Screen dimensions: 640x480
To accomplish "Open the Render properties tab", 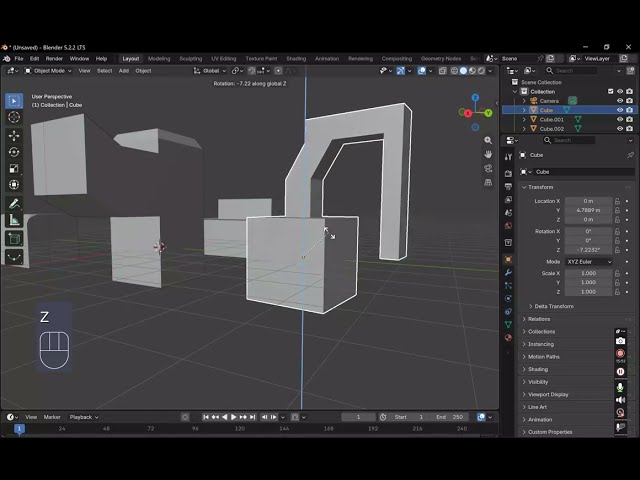I will [x=508, y=173].
